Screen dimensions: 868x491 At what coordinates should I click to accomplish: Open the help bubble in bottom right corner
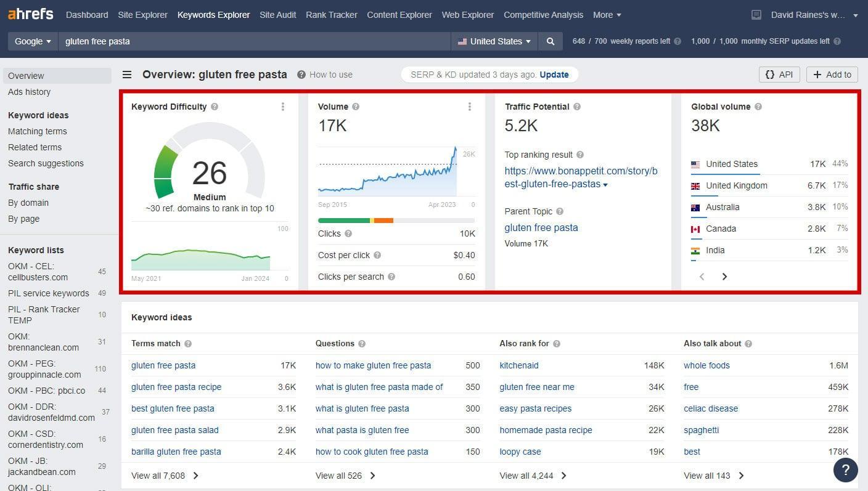coord(845,469)
